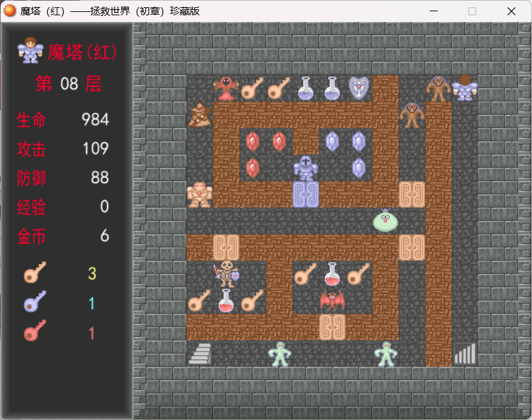
Task: Click the armored hero on the game map
Action: [465, 88]
